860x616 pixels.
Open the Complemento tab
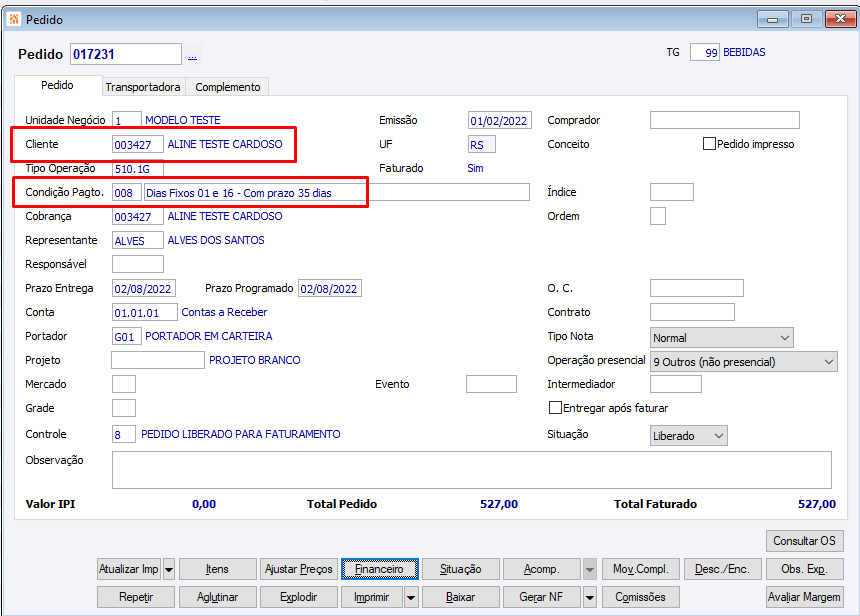point(228,87)
